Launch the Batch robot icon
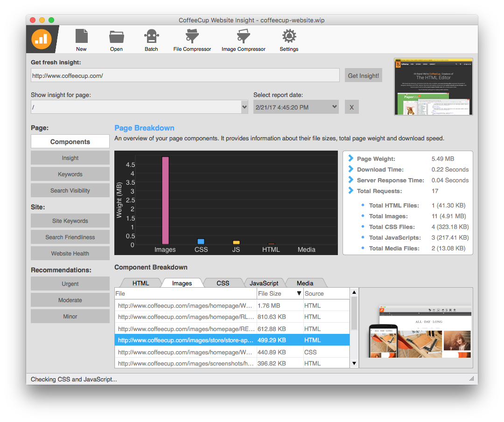 (x=151, y=36)
